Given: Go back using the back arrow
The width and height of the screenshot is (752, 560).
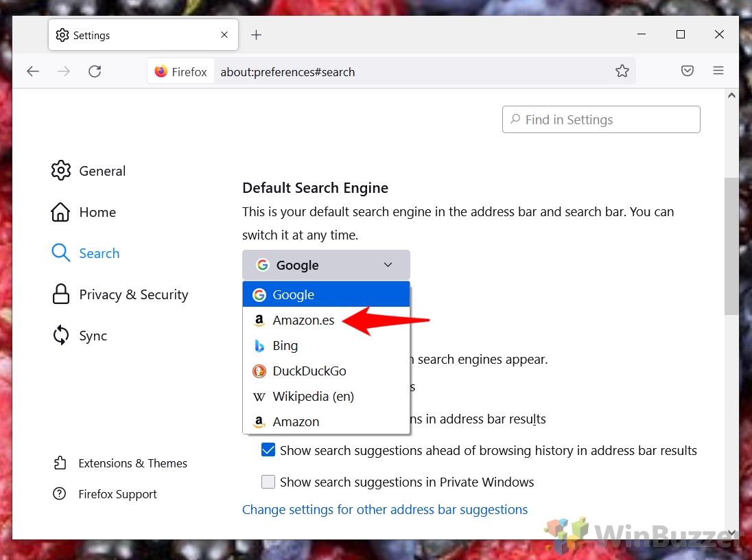Looking at the screenshot, I should pyautogui.click(x=33, y=71).
